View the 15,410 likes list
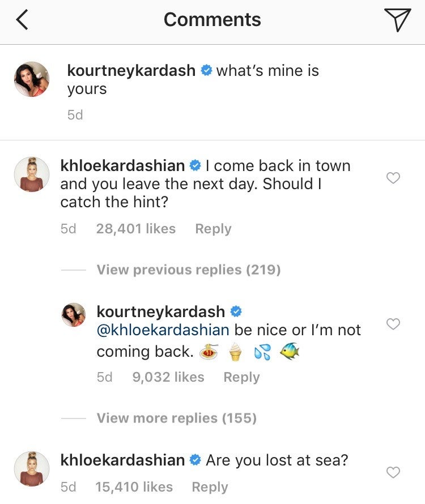 (x=134, y=487)
